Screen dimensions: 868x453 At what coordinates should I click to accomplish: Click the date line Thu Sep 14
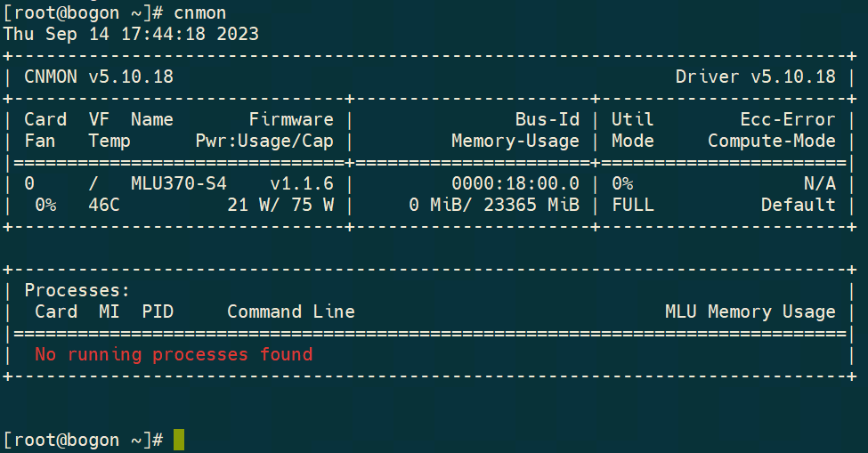131,34
